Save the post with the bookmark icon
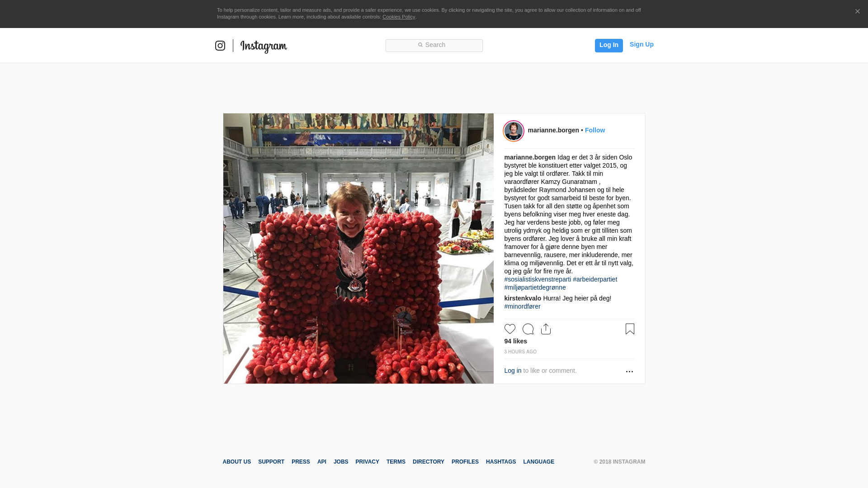The image size is (868, 488). point(630,329)
